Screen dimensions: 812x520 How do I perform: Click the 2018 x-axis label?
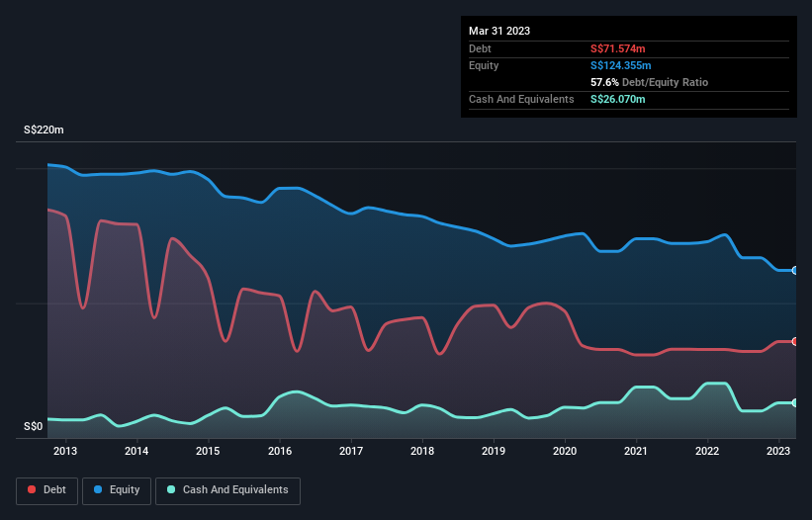(x=422, y=451)
